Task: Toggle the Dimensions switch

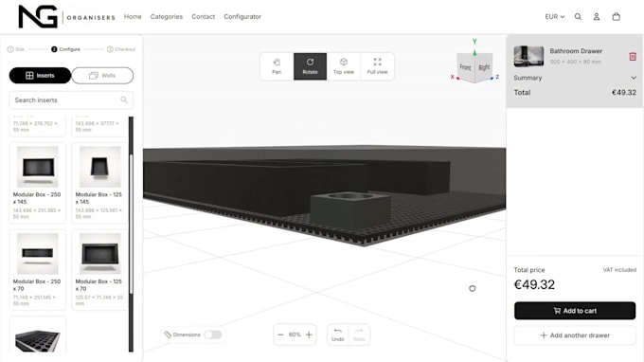Action: click(x=213, y=335)
